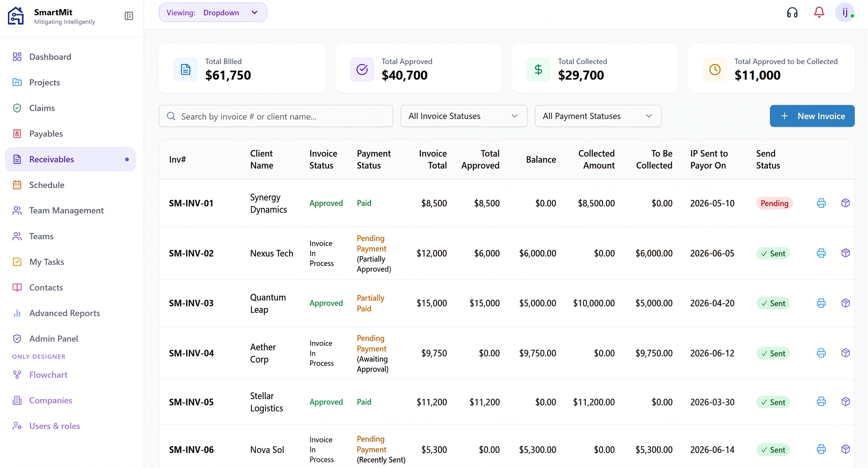Click the $11,000 to-be-collected value

tap(757, 75)
